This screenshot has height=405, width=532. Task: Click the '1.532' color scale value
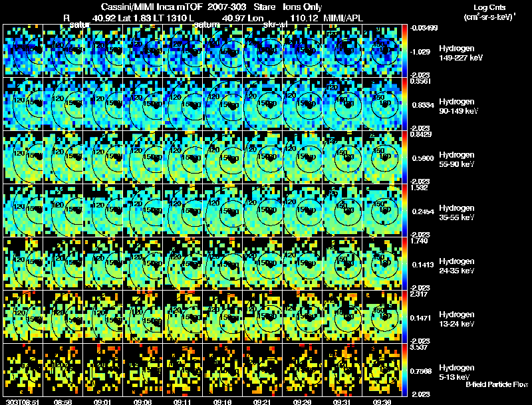click(x=419, y=188)
